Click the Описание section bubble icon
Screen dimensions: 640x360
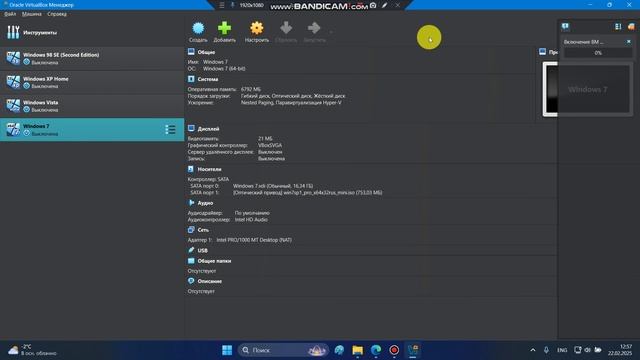tap(191, 281)
